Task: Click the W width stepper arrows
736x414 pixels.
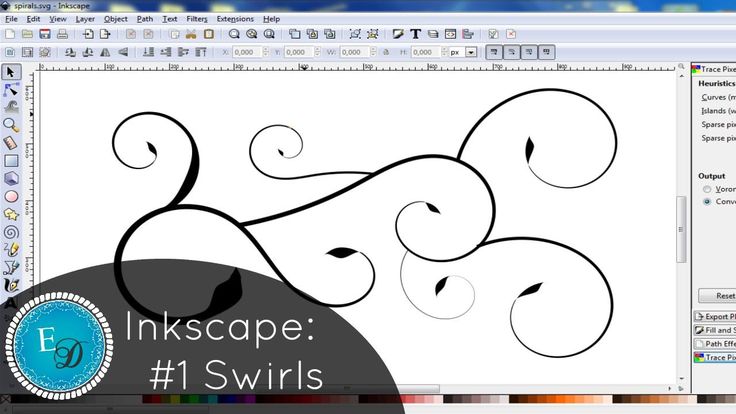Action: coord(373,52)
